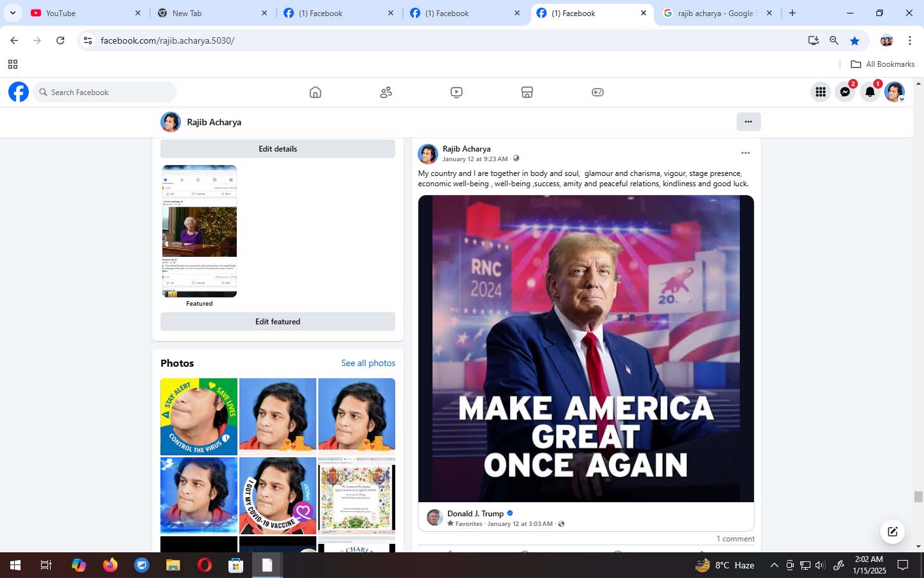Open the Featured collection thumbnail
This screenshot has height=578, width=924.
tap(199, 231)
